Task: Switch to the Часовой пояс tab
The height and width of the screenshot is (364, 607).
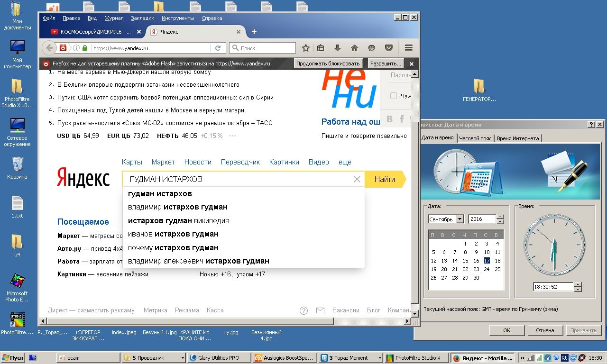Action: [x=475, y=138]
